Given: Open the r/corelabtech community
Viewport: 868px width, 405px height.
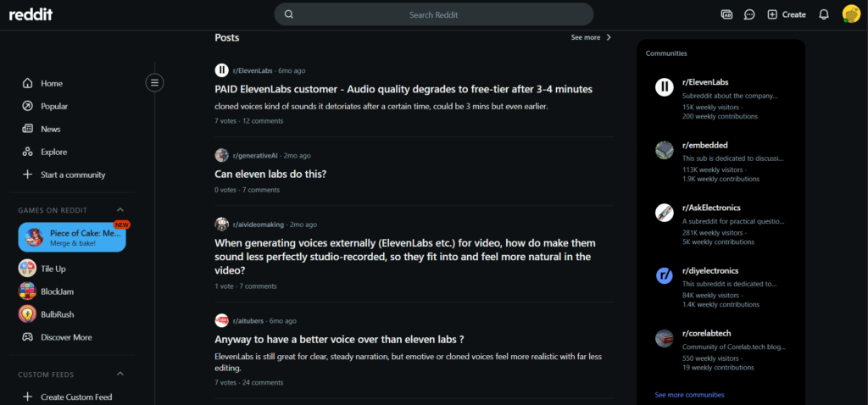Looking at the screenshot, I should (707, 333).
